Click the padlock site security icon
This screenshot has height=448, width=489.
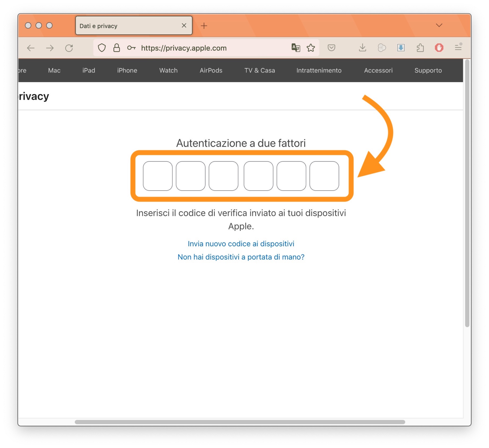tap(117, 48)
